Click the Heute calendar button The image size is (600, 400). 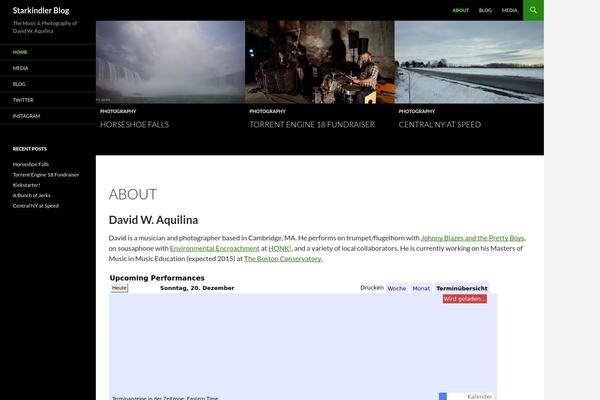pyautogui.click(x=119, y=288)
